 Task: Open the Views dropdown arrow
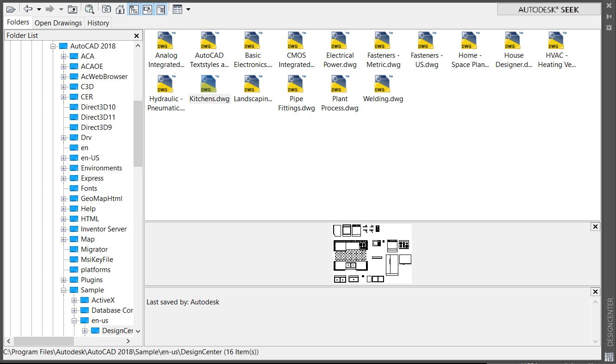(188, 9)
